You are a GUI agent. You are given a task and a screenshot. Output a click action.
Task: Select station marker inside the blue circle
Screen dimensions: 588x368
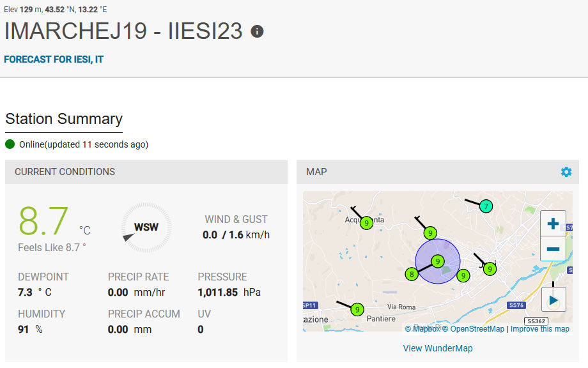[x=438, y=261]
